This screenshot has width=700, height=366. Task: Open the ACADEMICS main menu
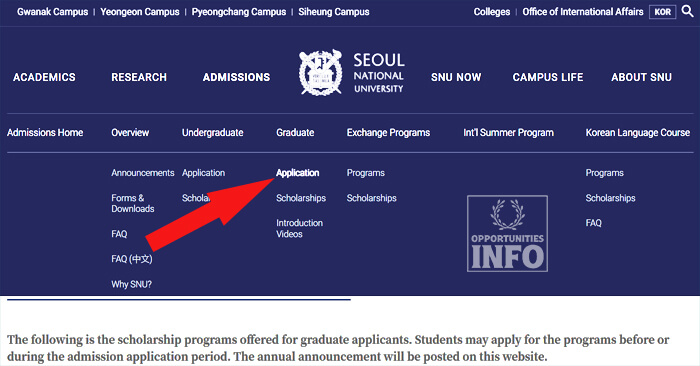click(x=44, y=77)
